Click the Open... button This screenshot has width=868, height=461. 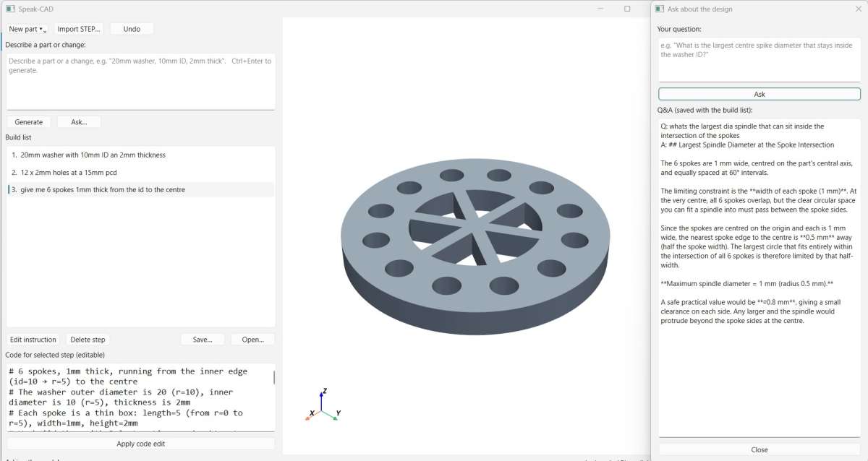point(253,340)
